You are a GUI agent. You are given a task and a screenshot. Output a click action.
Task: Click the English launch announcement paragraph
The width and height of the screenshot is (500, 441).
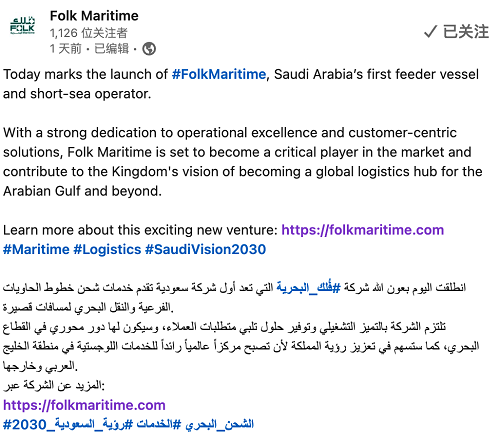click(241, 84)
